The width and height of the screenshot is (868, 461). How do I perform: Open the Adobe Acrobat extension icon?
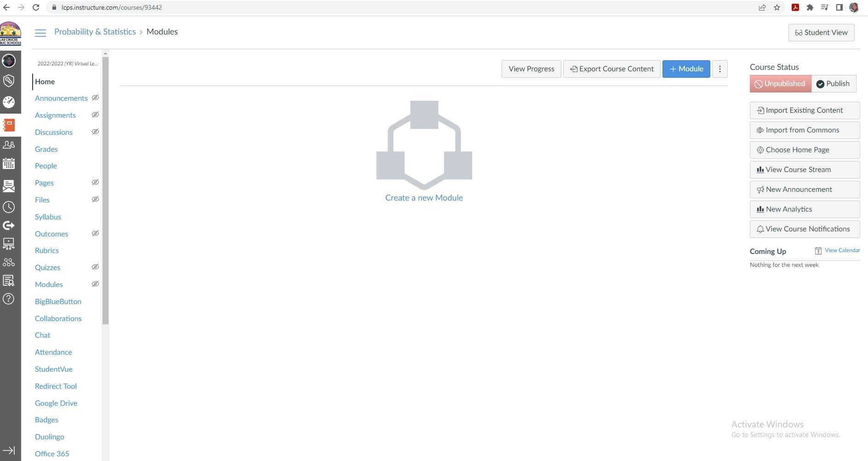coord(795,7)
